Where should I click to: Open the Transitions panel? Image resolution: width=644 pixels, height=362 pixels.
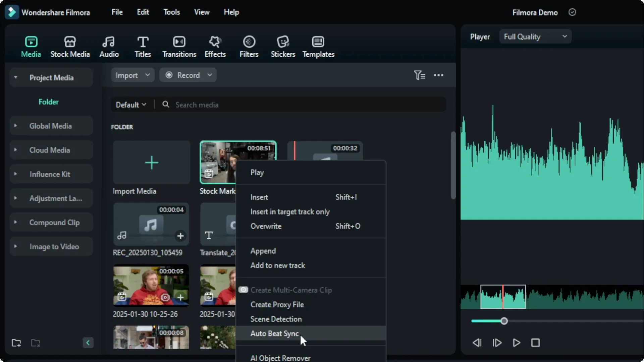tap(179, 46)
